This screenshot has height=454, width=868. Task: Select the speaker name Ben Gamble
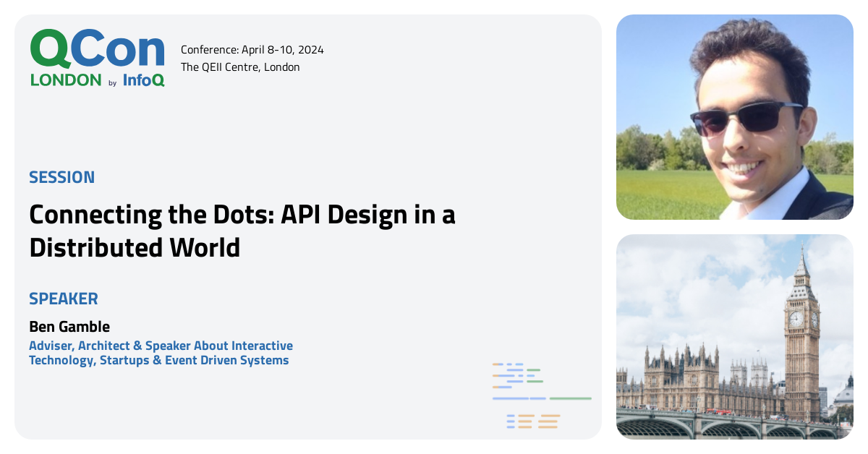[x=68, y=326]
